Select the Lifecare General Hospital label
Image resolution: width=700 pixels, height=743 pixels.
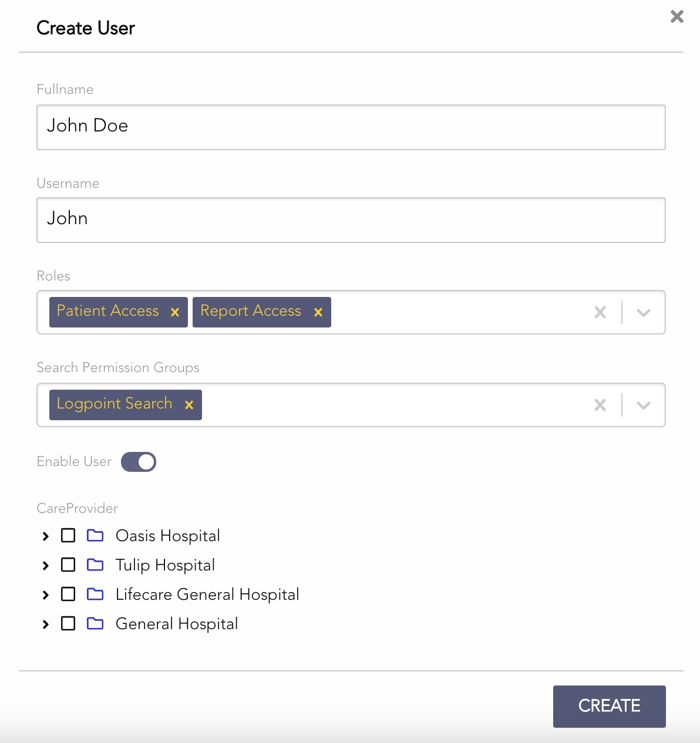pyautogui.click(x=207, y=594)
